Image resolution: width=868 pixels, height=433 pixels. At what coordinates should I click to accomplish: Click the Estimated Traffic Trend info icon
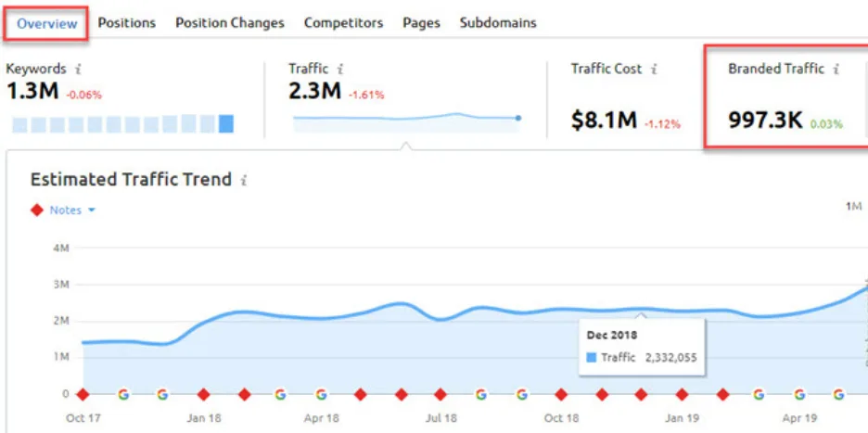pos(244,181)
